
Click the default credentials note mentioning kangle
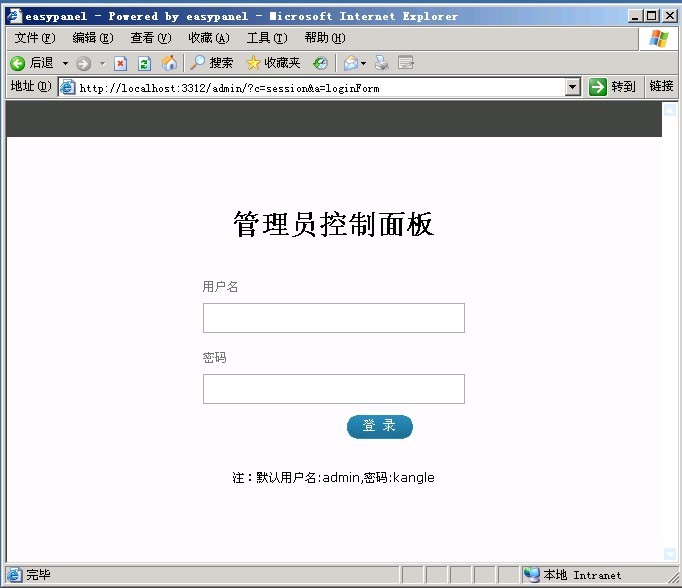point(333,478)
